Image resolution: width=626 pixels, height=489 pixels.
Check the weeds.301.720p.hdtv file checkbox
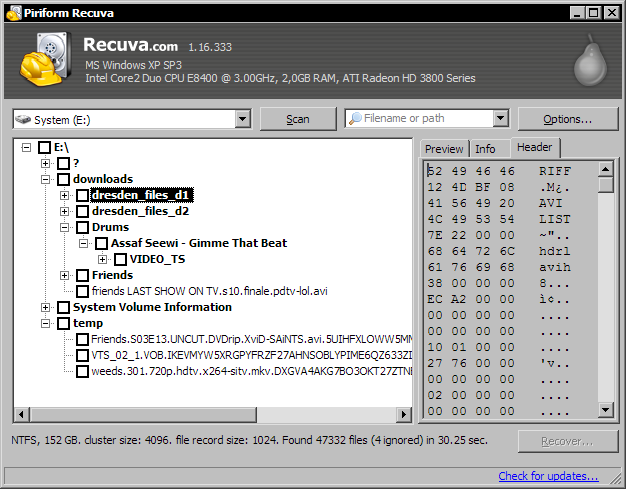click(x=83, y=371)
